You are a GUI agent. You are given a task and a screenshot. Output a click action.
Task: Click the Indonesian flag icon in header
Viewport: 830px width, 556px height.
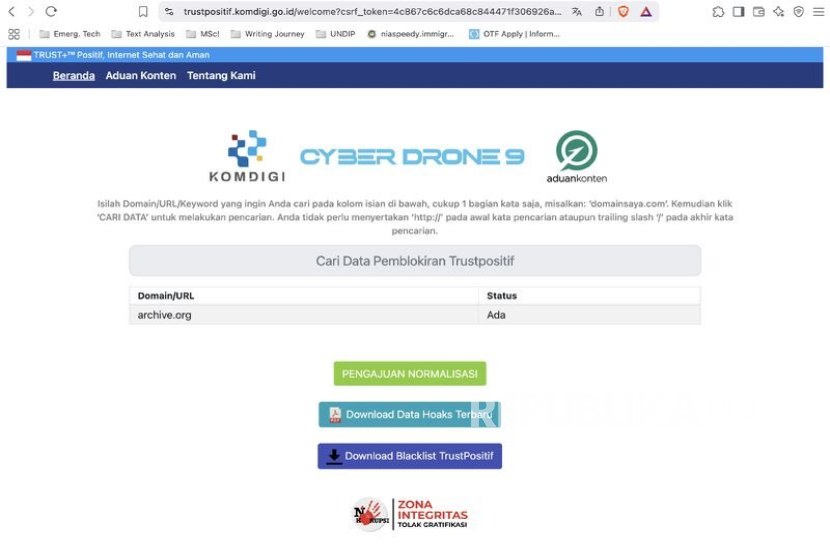point(24,55)
